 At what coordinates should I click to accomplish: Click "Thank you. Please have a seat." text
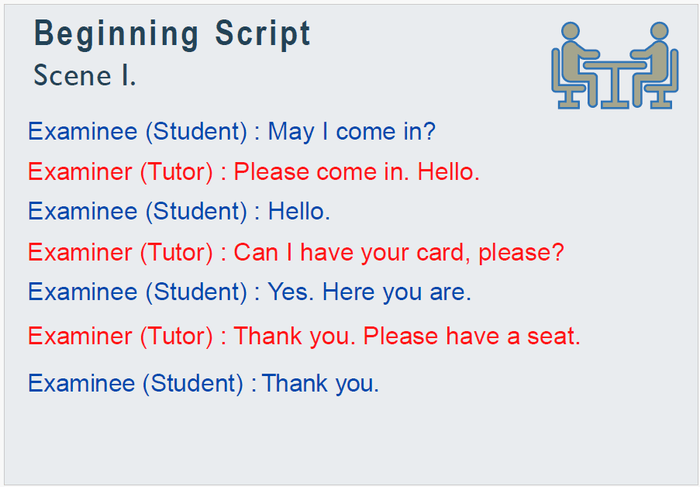[407, 336]
